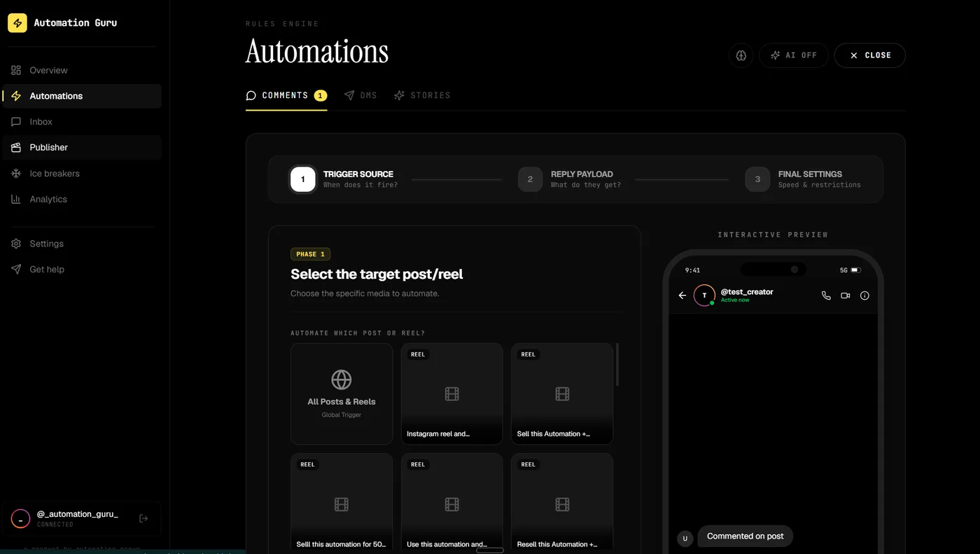
Task: Click the @_automation_guru_ profile avatar
Action: 20,519
